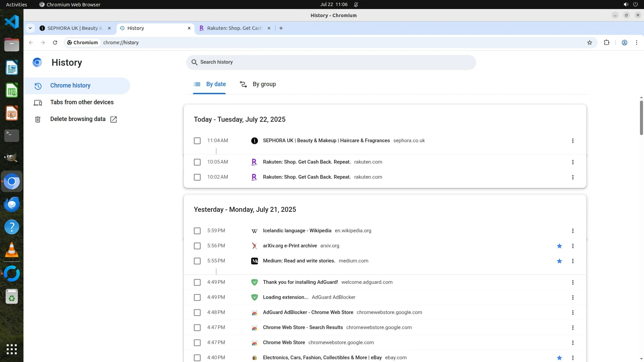Open new tab with plus button
Screen dimensions: 644x362
pyautogui.click(x=281, y=28)
